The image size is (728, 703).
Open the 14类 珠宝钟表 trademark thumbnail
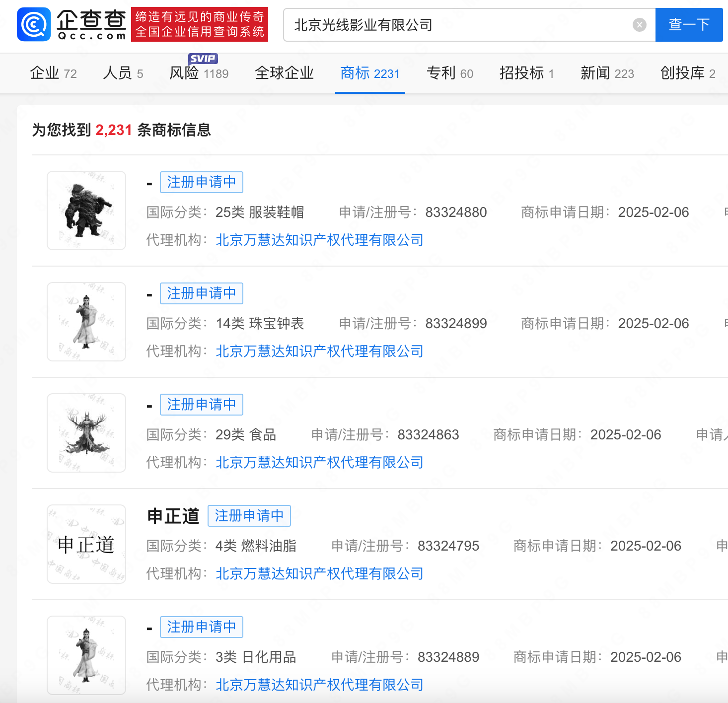pyautogui.click(x=86, y=322)
